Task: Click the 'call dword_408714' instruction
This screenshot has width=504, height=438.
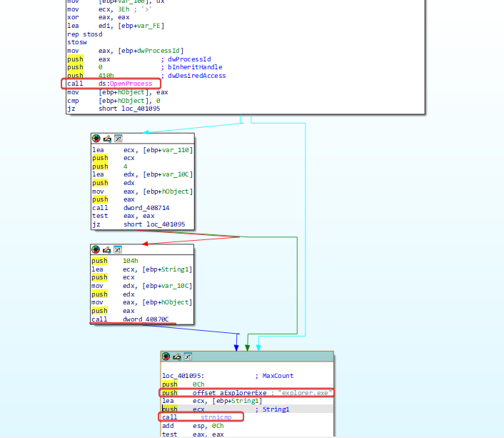Action: click(131, 208)
